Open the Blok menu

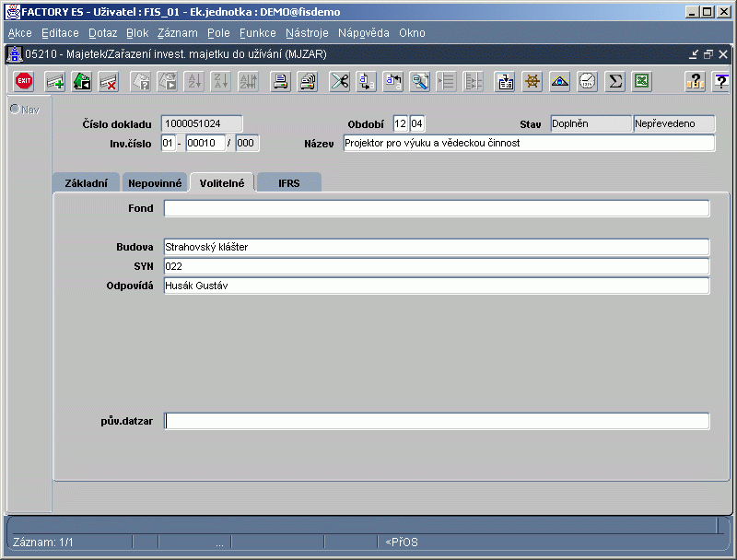coord(137,33)
